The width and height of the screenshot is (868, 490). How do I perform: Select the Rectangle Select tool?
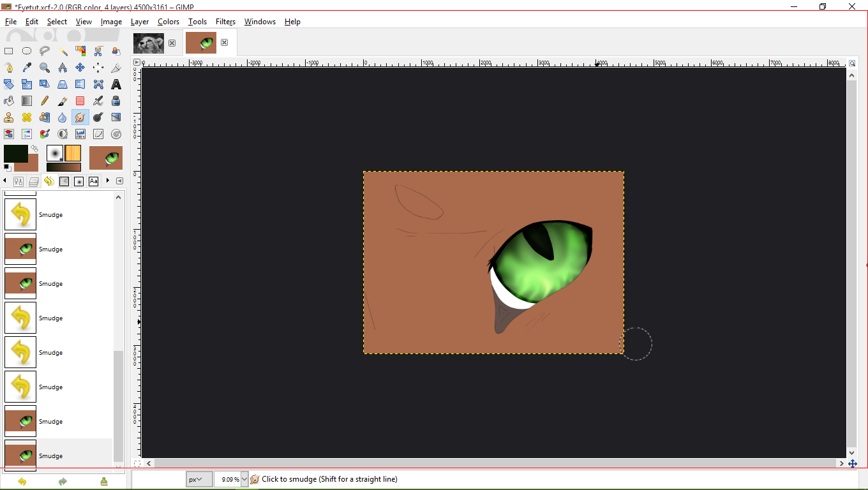coord(9,51)
